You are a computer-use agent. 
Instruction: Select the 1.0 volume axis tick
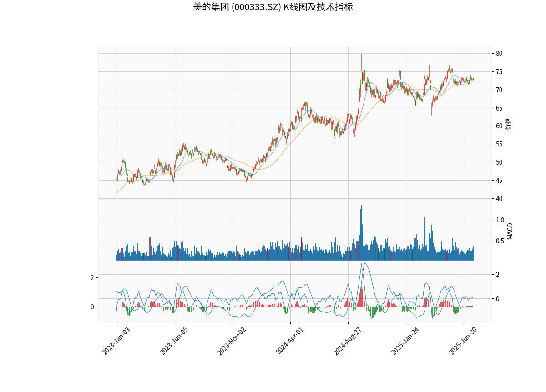(500, 220)
